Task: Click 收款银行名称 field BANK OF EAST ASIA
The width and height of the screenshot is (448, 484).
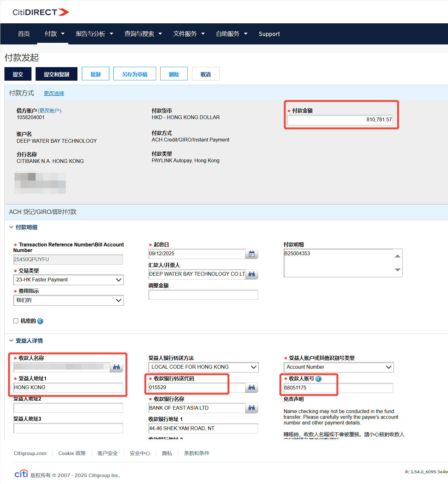Action: pos(197,408)
